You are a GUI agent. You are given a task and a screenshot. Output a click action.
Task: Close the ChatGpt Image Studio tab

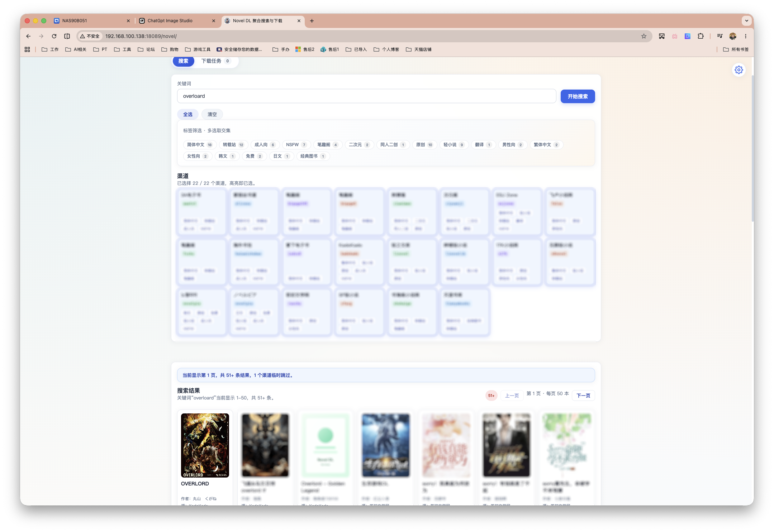click(214, 21)
